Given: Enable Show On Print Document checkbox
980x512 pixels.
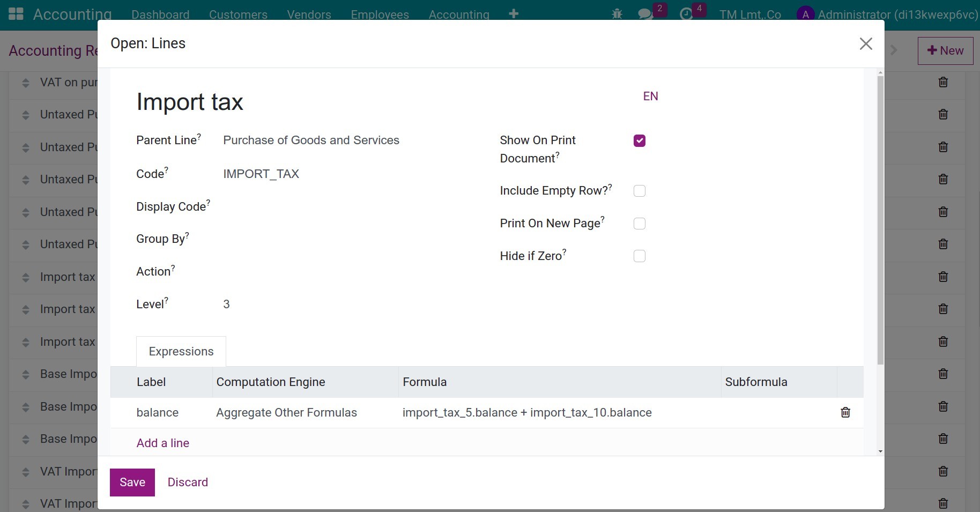Looking at the screenshot, I should tap(640, 140).
